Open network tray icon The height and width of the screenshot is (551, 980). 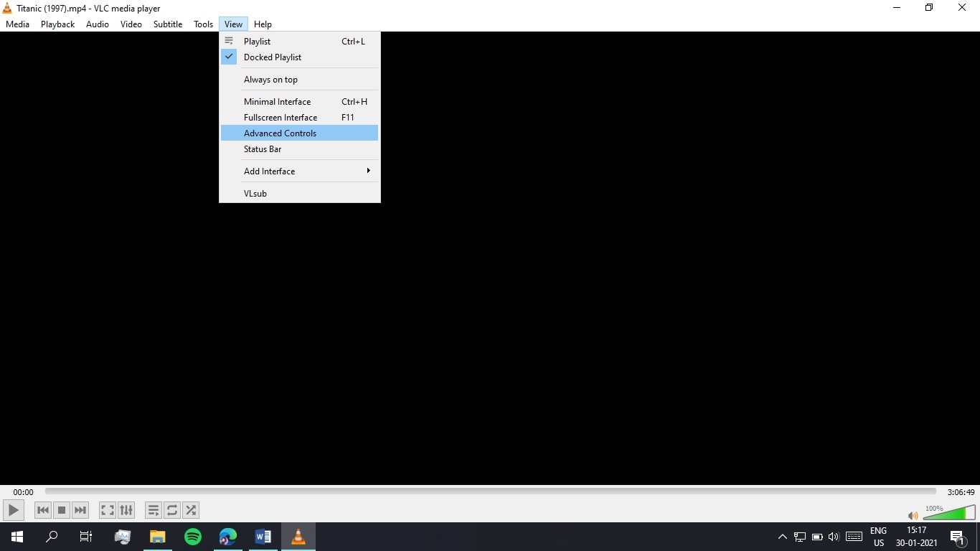coord(800,537)
